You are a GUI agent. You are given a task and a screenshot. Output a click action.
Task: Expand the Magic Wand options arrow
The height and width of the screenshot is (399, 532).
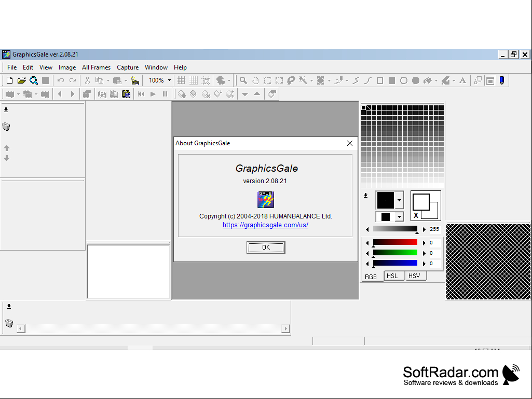[311, 81]
